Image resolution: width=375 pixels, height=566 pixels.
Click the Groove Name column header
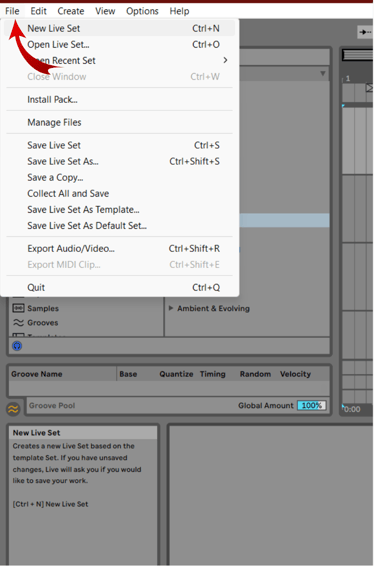pos(36,374)
